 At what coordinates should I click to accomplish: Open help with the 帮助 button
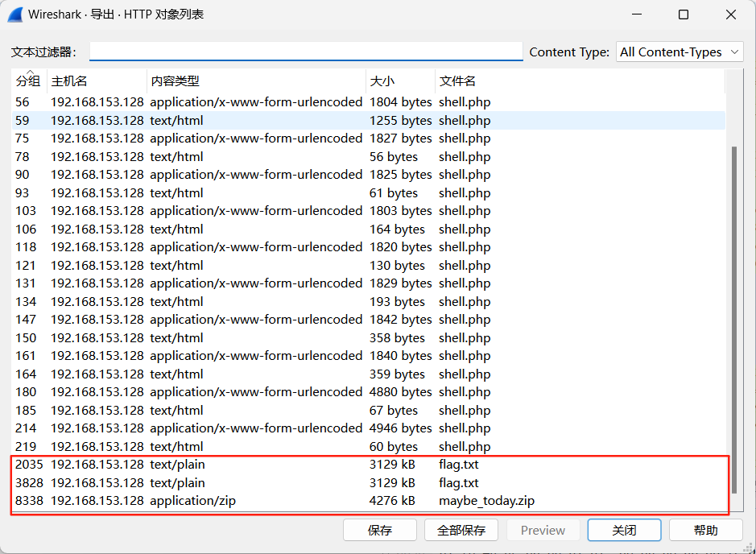click(x=705, y=530)
